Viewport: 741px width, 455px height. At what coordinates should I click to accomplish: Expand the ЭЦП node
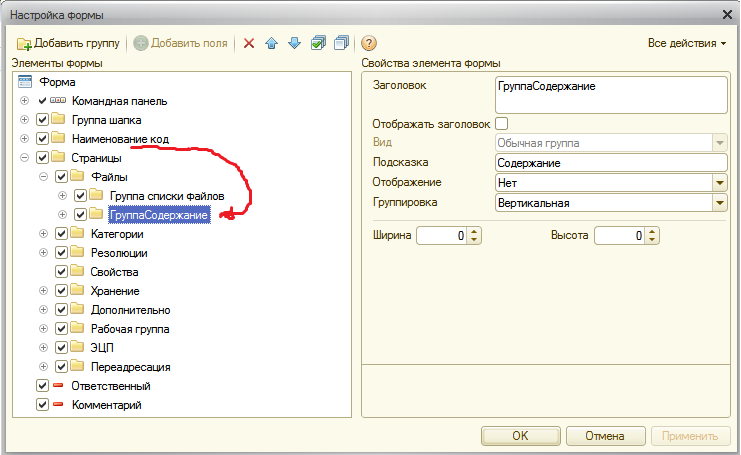click(x=43, y=347)
